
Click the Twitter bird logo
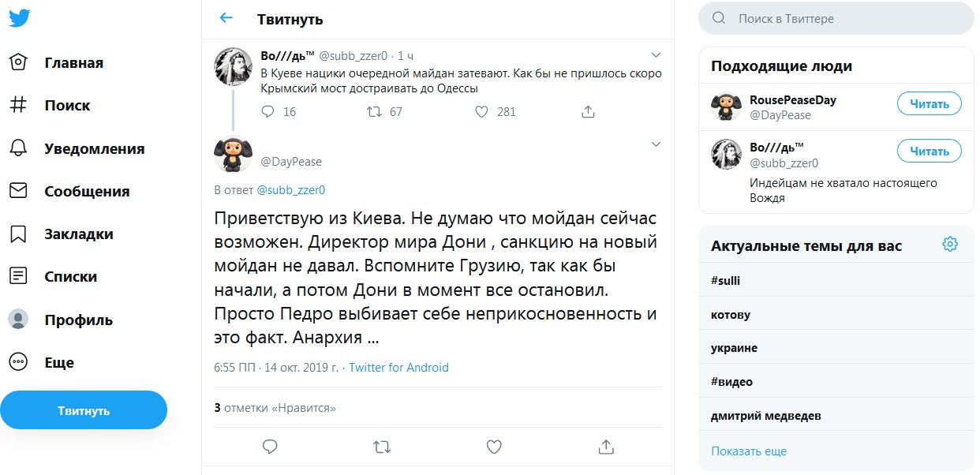[20, 18]
